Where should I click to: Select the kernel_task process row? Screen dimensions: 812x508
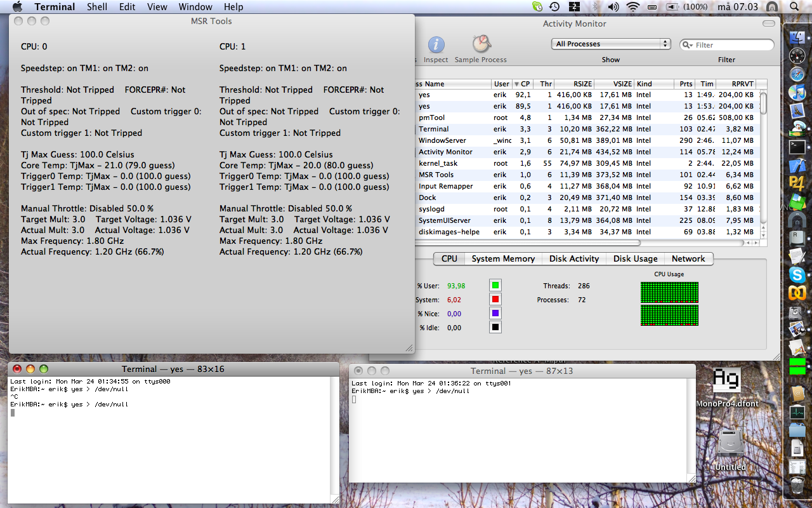586,163
